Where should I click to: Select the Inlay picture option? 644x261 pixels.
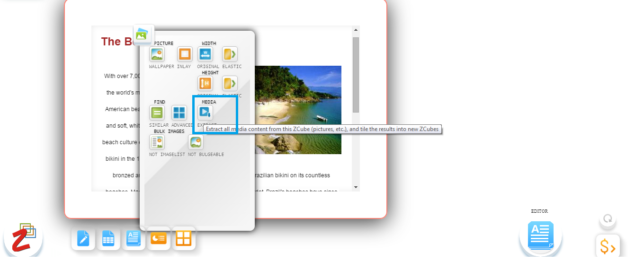(x=185, y=54)
